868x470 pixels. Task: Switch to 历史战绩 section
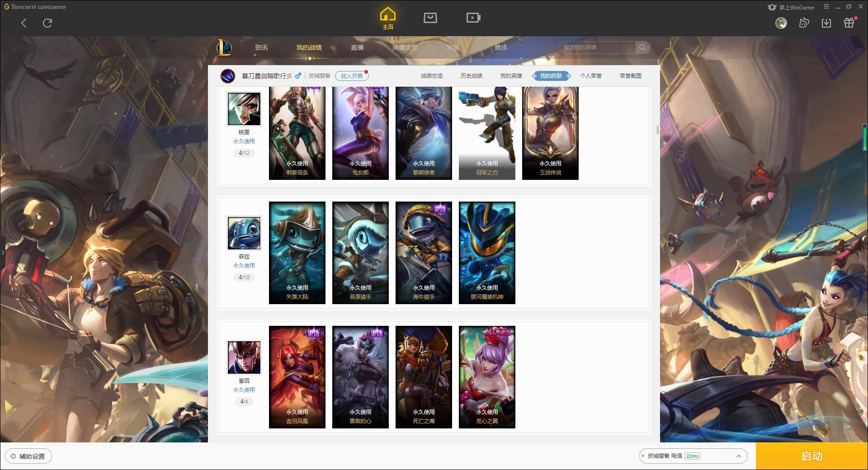(x=472, y=76)
